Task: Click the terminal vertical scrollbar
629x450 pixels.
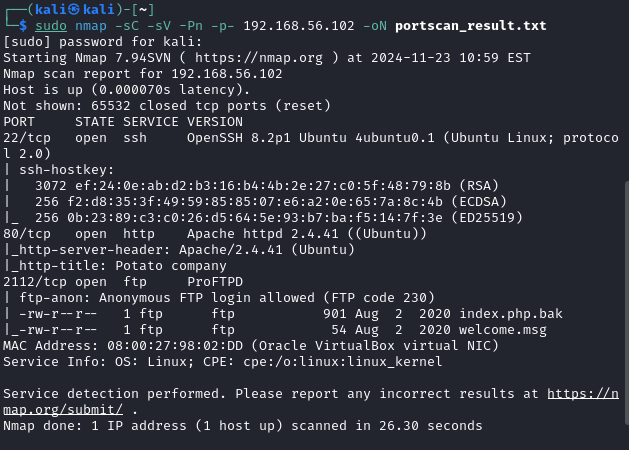Action: coord(627,303)
